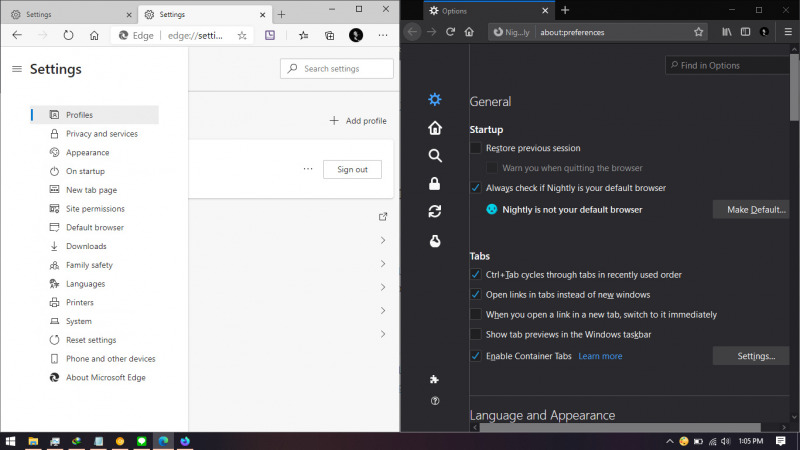The width and height of the screenshot is (800, 450).
Task: Select Appearance in Edge settings
Action: pyautogui.click(x=94, y=153)
